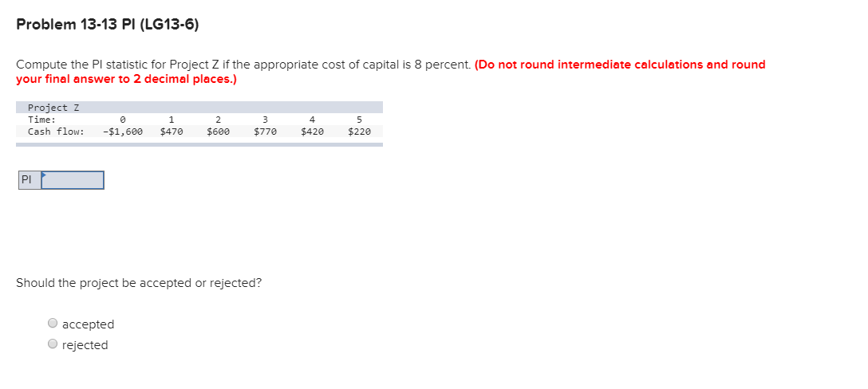The height and width of the screenshot is (389, 868).
Task: Click the "Cash flow:" row label
Action: pyautogui.click(x=56, y=132)
